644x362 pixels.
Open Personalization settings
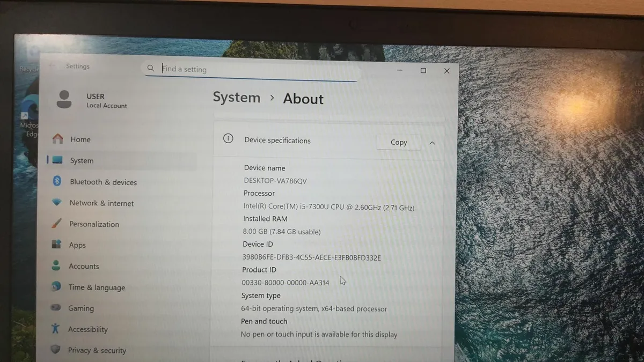(x=94, y=224)
